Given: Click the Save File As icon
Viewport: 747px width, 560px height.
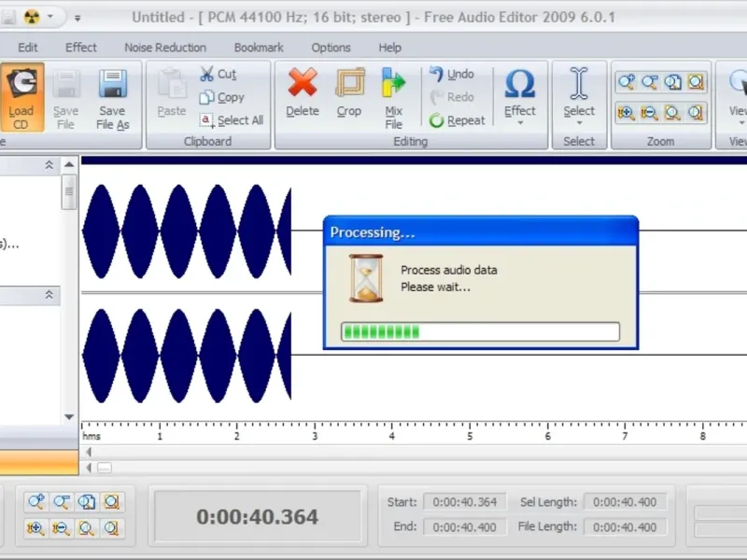Looking at the screenshot, I should coord(112,84).
